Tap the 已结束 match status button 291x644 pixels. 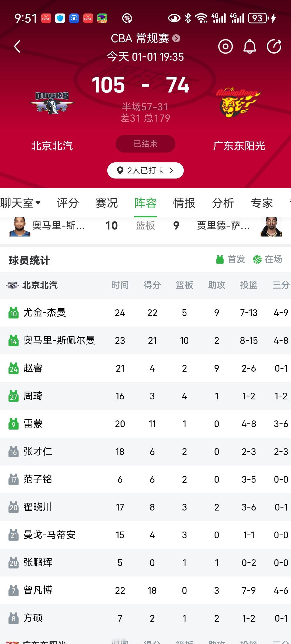pyautogui.click(x=145, y=144)
